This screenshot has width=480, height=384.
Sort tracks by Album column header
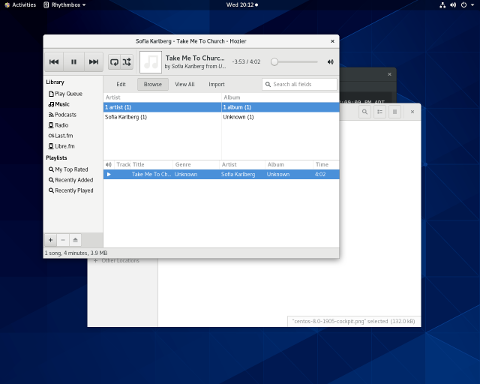point(289,165)
